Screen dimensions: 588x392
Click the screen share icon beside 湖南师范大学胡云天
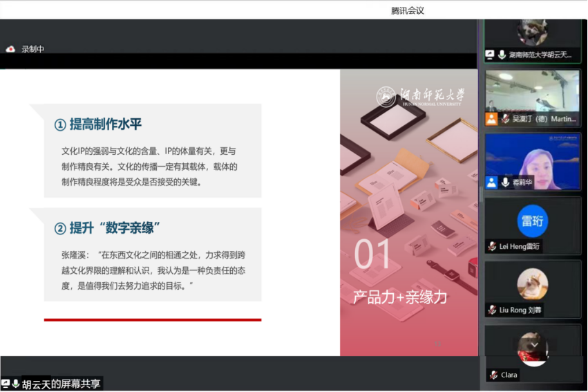[490, 54]
